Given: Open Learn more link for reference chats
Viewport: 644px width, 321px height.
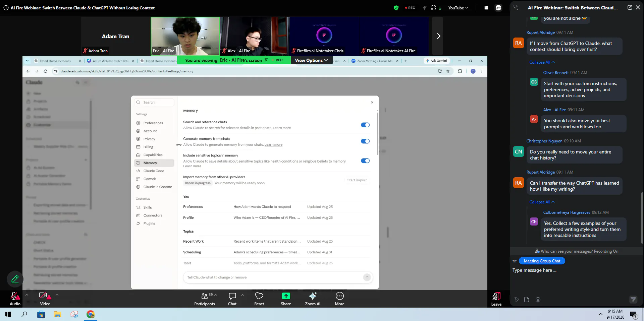Looking at the screenshot, I should [282, 128].
